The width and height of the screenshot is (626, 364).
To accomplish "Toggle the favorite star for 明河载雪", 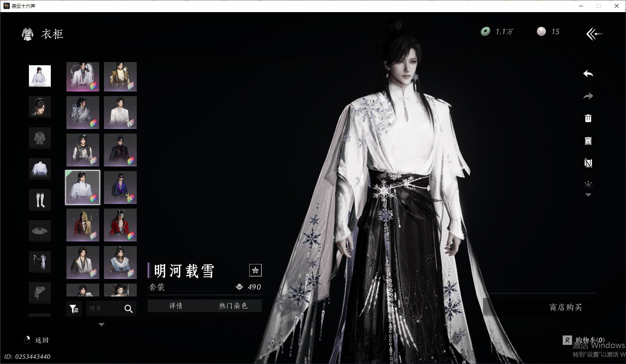I will click(x=256, y=270).
